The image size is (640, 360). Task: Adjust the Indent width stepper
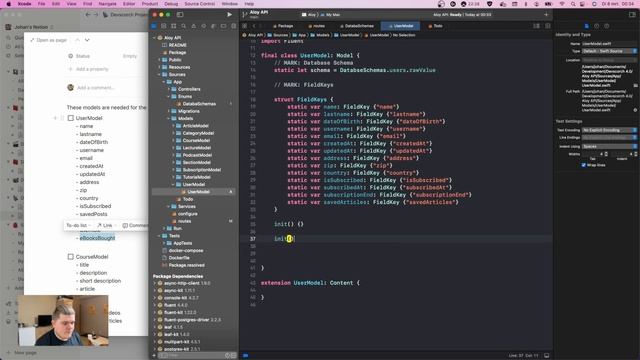click(635, 154)
